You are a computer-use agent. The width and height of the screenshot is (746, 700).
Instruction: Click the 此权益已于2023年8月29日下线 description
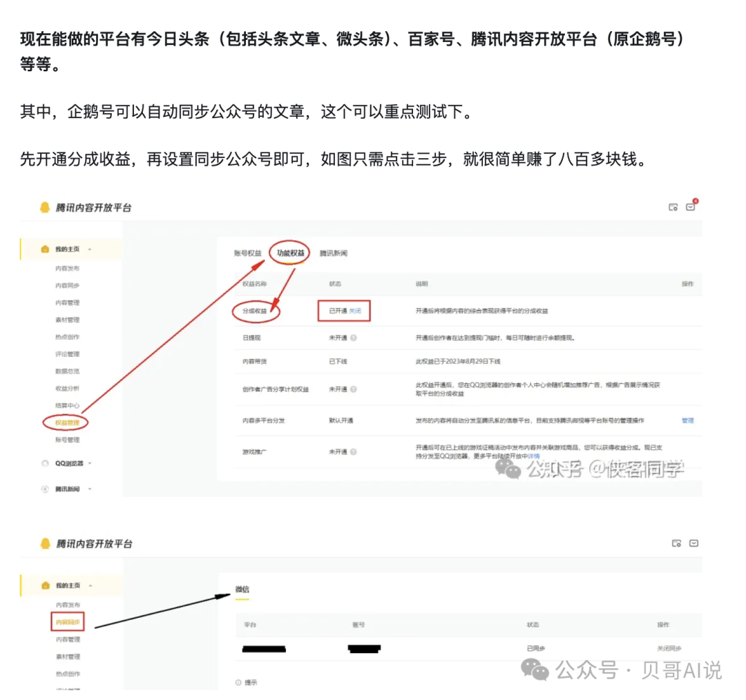pos(458,362)
